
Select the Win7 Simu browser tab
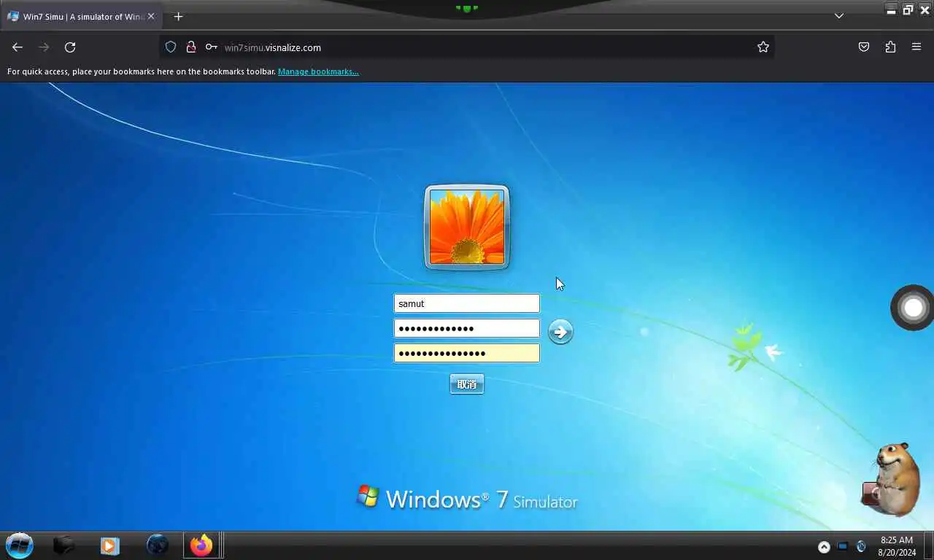pos(80,16)
